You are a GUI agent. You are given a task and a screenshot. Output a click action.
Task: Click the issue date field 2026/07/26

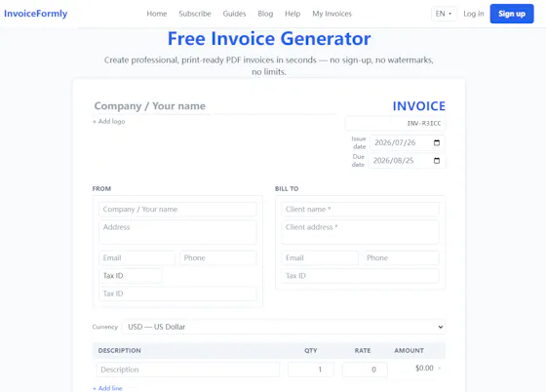(408, 142)
